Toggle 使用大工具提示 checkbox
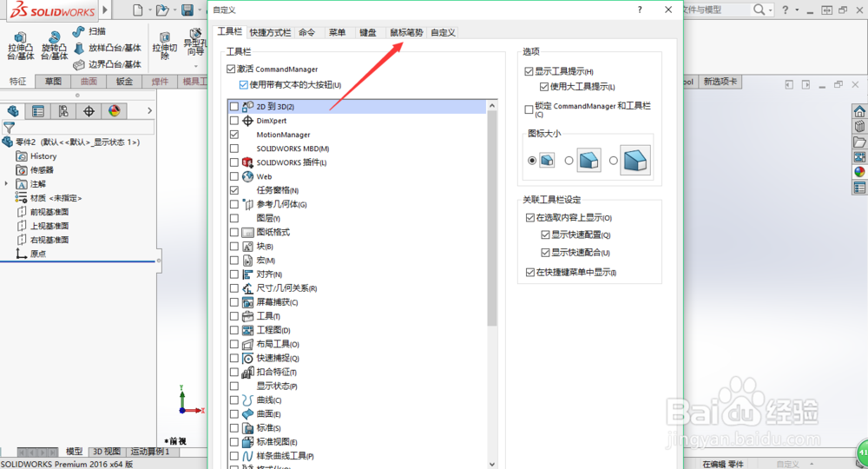The height and width of the screenshot is (469, 868). 544,86
